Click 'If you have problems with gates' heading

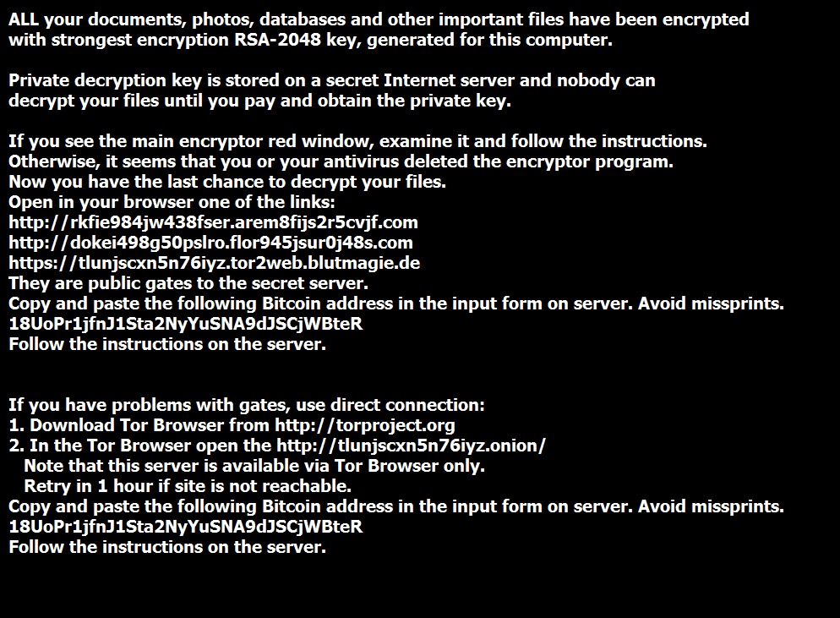coord(247,405)
